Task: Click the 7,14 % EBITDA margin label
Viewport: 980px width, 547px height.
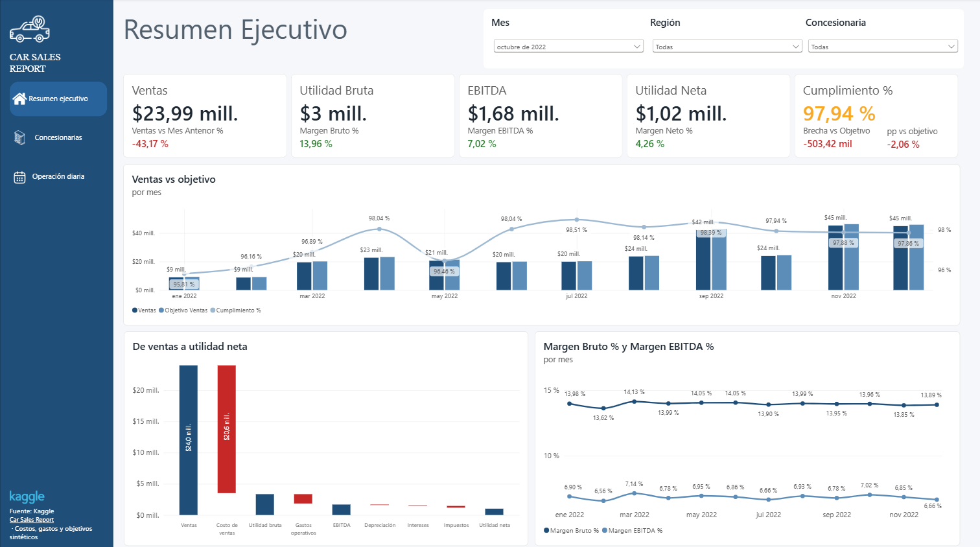Action: pyautogui.click(x=634, y=484)
